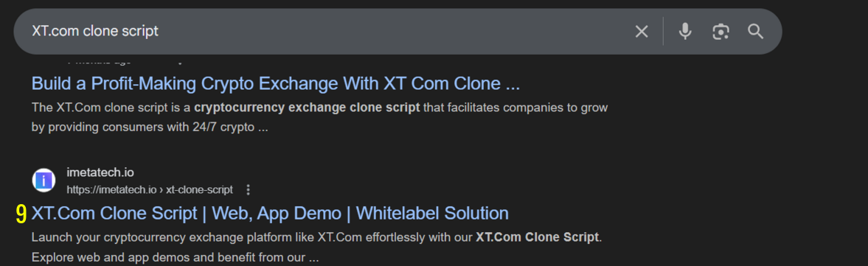Submit search using the magnifying glass icon
Image resolution: width=868 pixels, height=266 pixels.
pos(756,32)
